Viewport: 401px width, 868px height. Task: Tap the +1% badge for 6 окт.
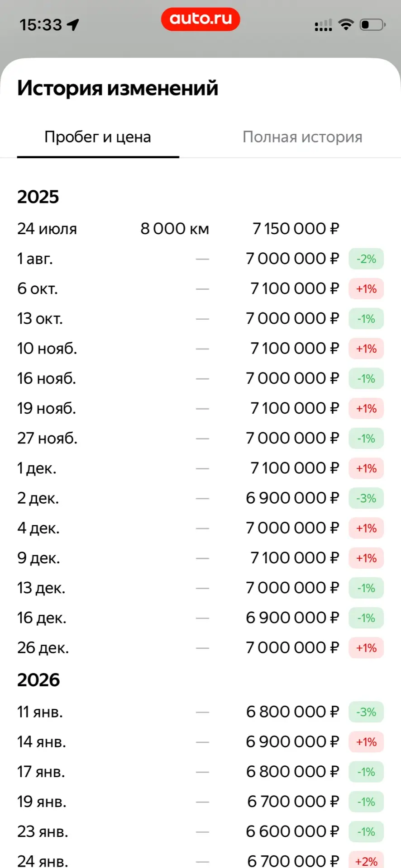(366, 289)
